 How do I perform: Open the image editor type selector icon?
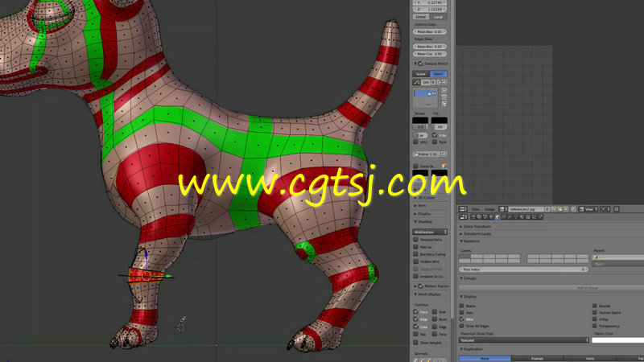tap(463, 209)
